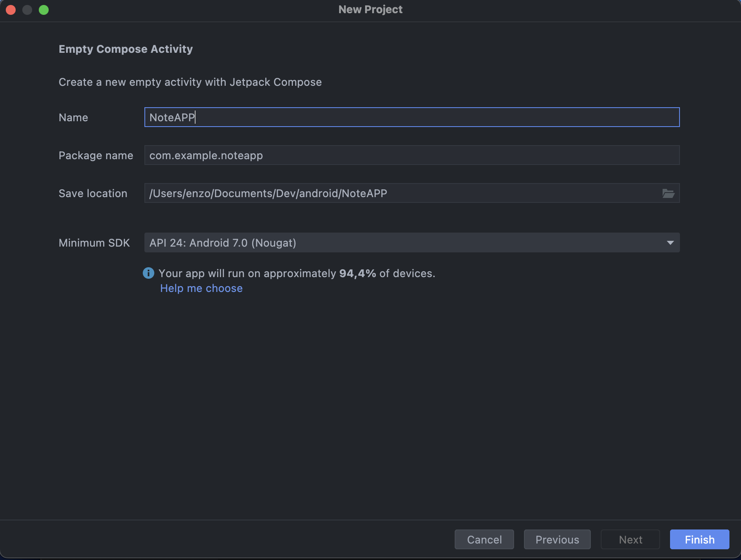Open the folder browser for Save location
Image resolution: width=741 pixels, height=560 pixels.
pyautogui.click(x=668, y=193)
